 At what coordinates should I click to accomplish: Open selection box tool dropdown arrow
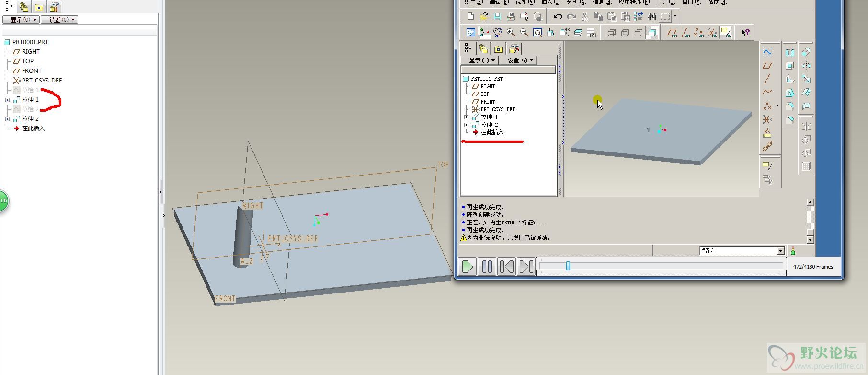click(675, 16)
